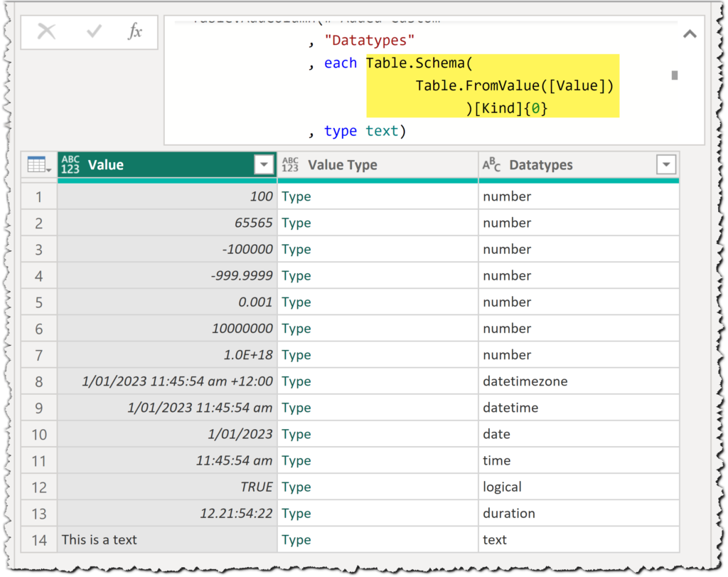Select the TRUE cell

click(167, 487)
